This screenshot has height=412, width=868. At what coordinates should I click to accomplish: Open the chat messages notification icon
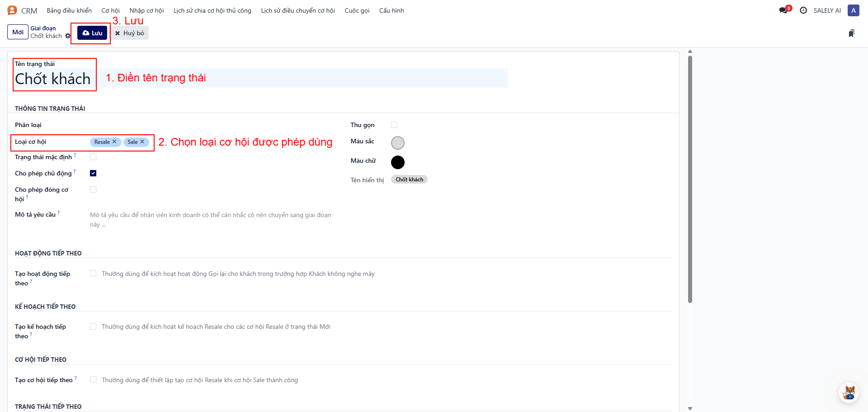[783, 10]
